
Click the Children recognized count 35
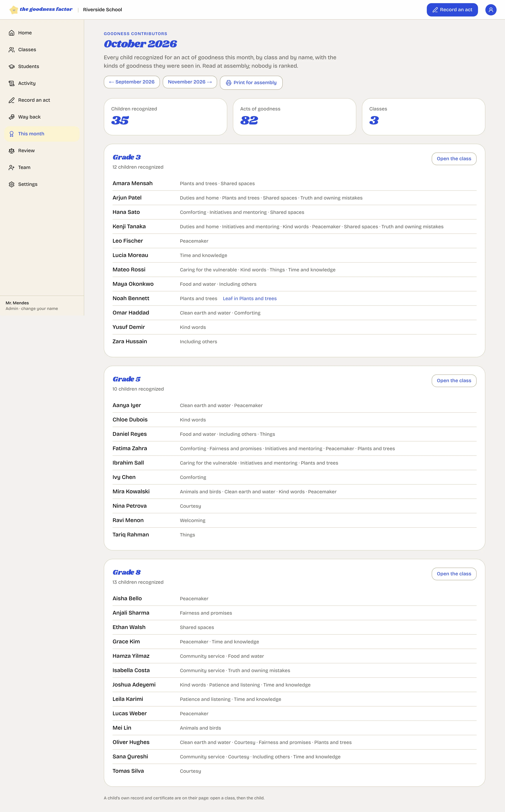point(120,121)
